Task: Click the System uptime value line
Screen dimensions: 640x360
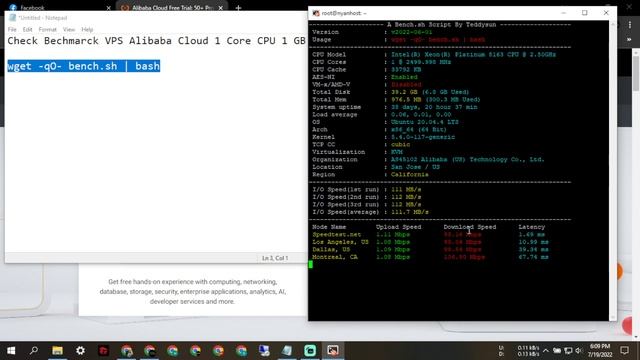Action: 434,107
